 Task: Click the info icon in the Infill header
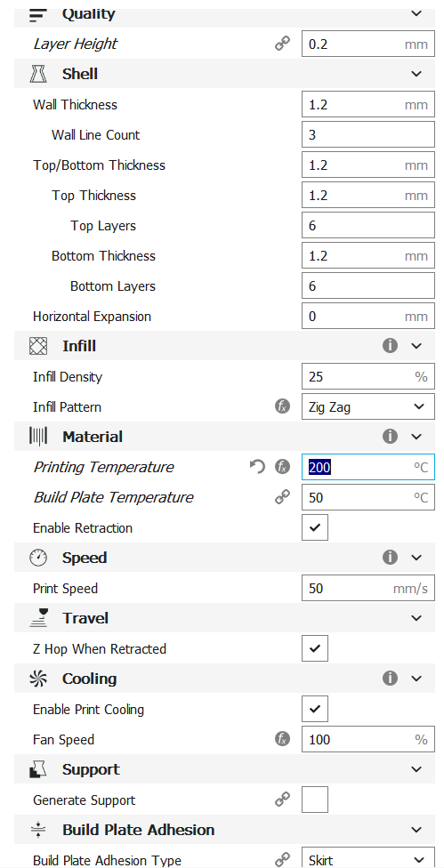[390, 346]
